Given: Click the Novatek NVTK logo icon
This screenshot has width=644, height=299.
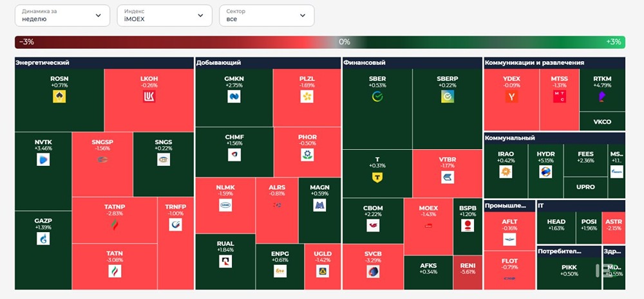Looking at the screenshot, I should (43, 159).
